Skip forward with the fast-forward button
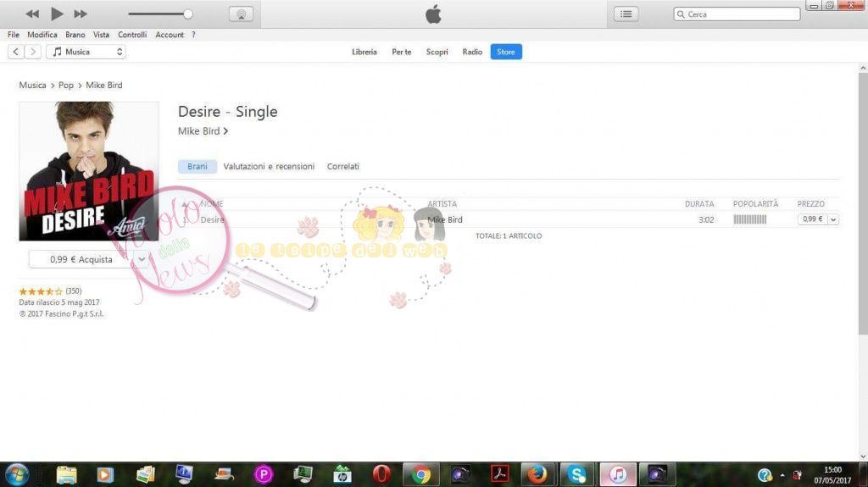 pyautogui.click(x=81, y=14)
